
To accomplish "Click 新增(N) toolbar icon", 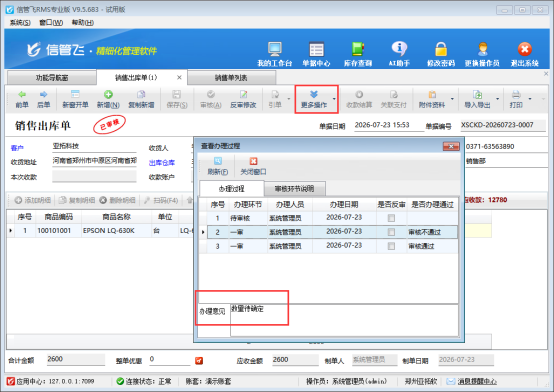I will [108, 99].
